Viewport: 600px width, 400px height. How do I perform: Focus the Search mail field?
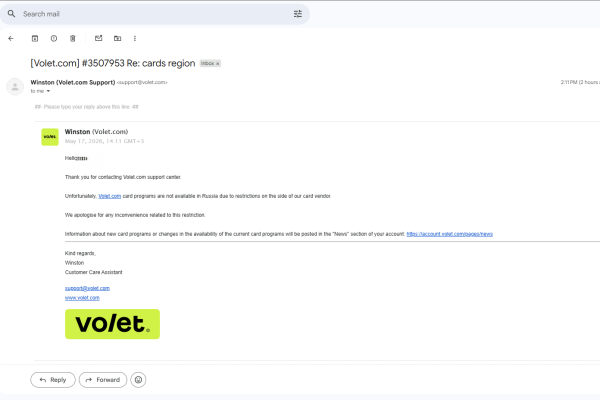click(155, 14)
